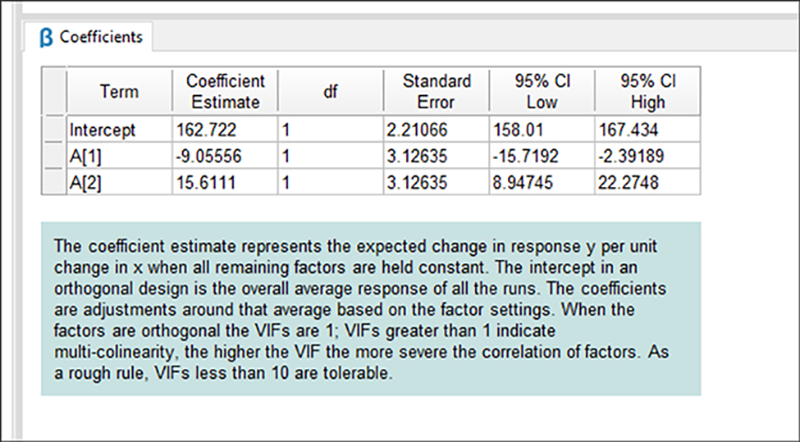Screen dimensions: 800x442
Task: Select the -9.05556 coefficient cell
Action: pyautogui.click(x=225, y=156)
